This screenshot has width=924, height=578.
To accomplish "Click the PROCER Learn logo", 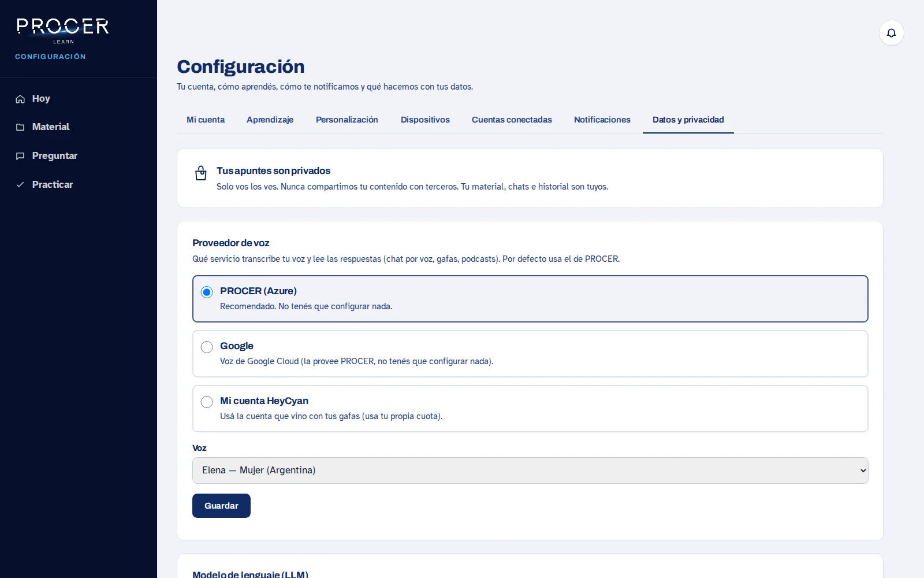I will 62,31.
